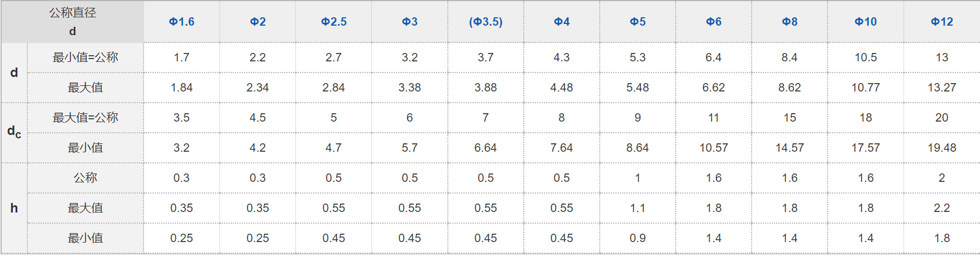Image resolution: width=980 pixels, height=256 pixels.
Task: Click the 公称直径 d header cell
Action: click(x=73, y=22)
